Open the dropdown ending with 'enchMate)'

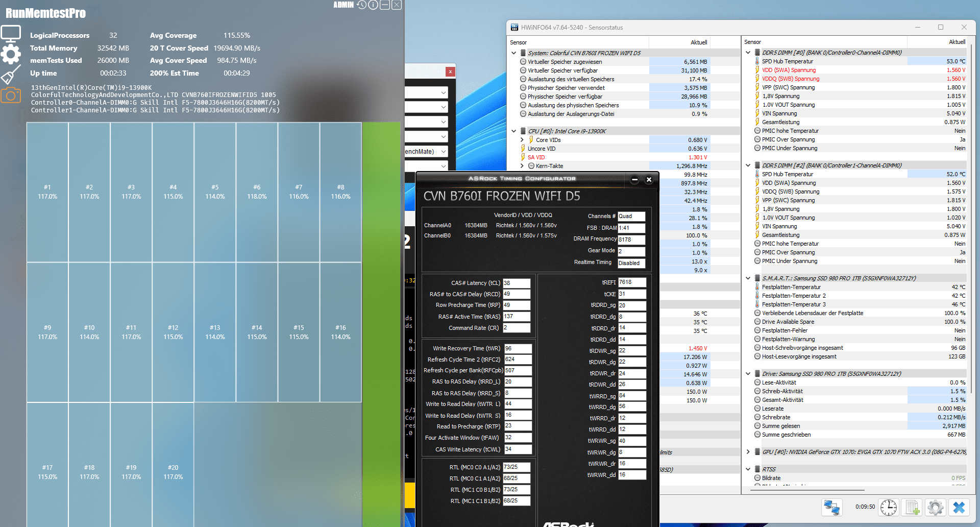(x=444, y=152)
